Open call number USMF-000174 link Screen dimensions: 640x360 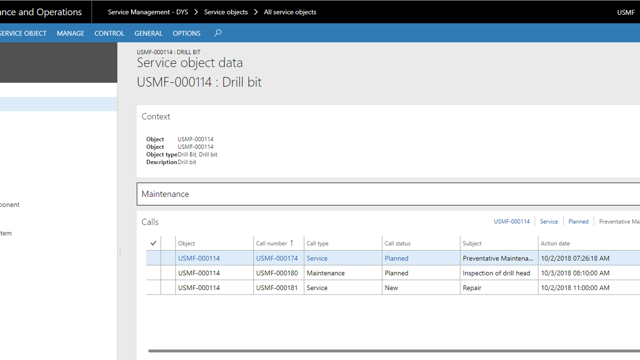pos(277,258)
